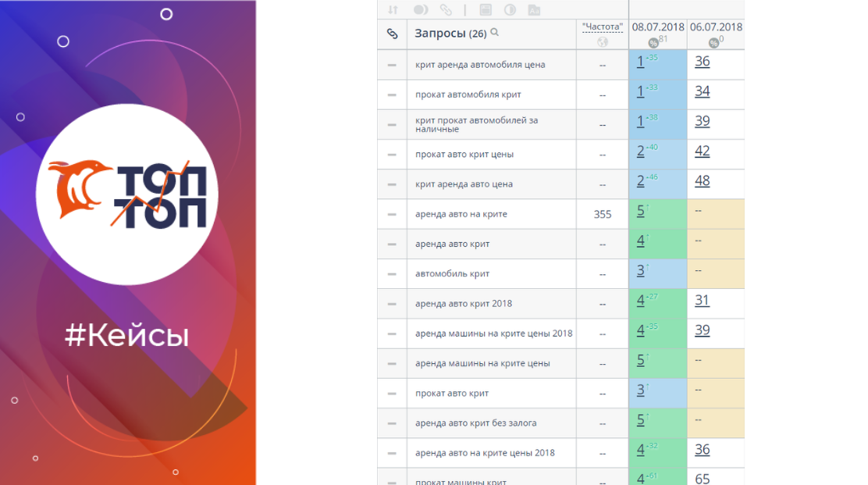Toggle the switch icon in the toolbar
Screen dimensions: 868x485
click(x=421, y=10)
